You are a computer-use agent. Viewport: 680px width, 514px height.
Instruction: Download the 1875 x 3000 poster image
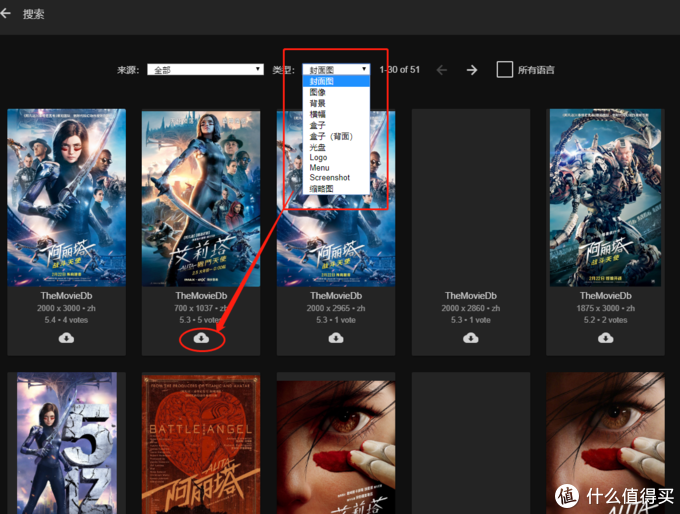click(x=606, y=337)
